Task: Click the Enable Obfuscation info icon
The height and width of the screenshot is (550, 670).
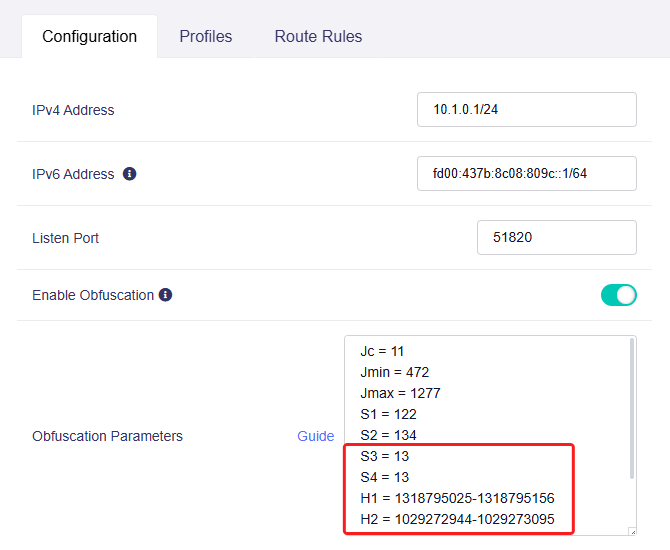Action: point(165,295)
